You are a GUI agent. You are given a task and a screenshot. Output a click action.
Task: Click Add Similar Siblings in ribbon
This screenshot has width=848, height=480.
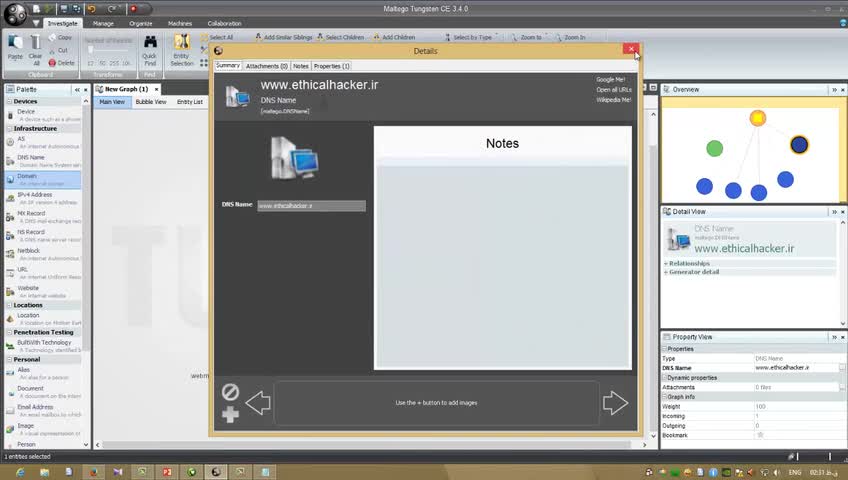[x=283, y=37]
